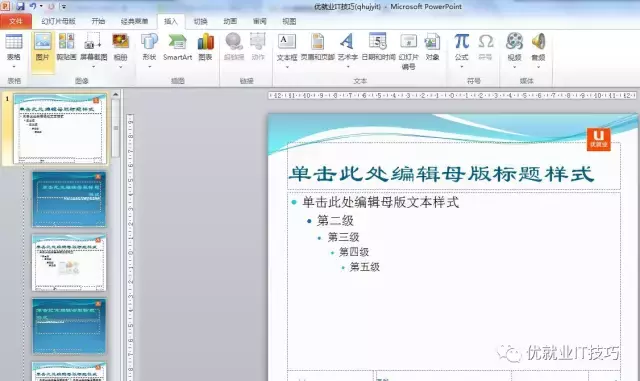Expand the 艺术字 dropdown arrow
640x381 pixels.
tap(347, 67)
